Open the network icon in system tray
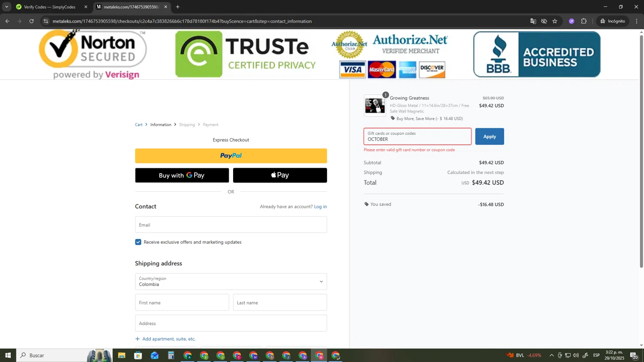 (x=568, y=355)
